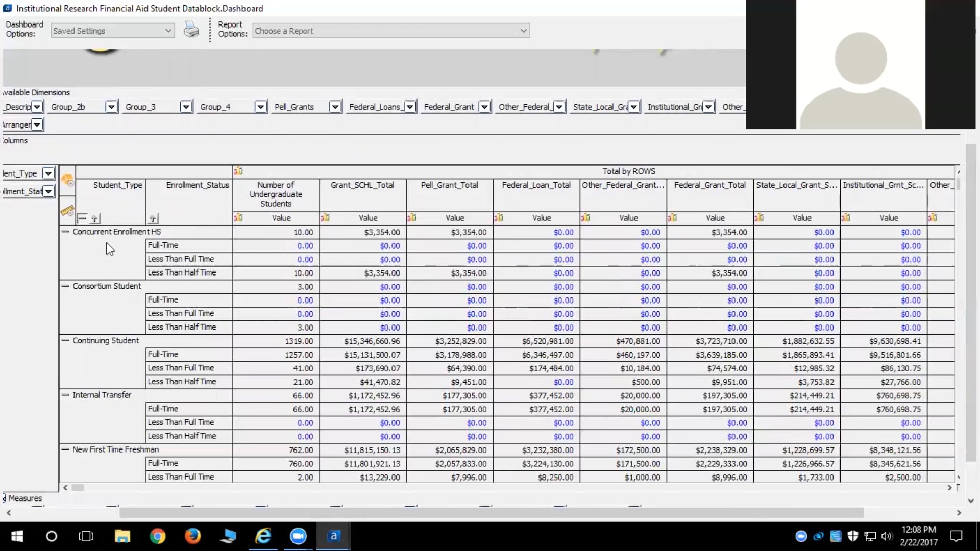The image size is (980, 551).
Task: Open Google Chrome from the taskbar
Action: point(158,536)
